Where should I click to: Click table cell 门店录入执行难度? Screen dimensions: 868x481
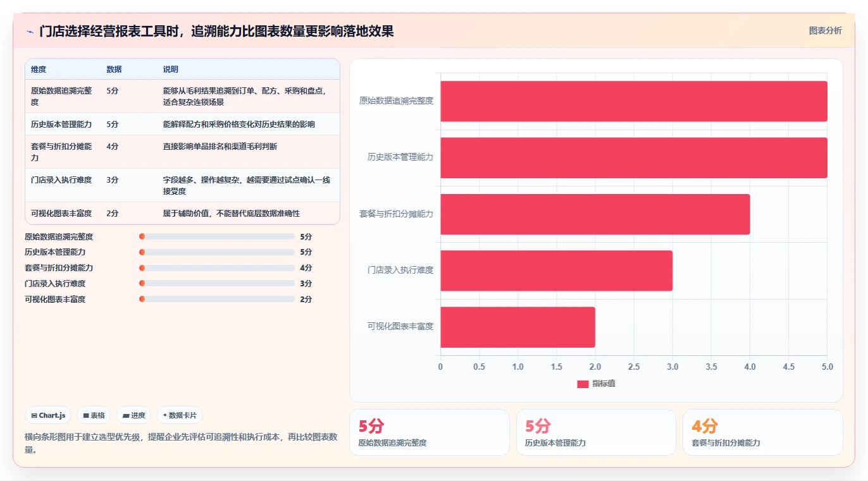(x=61, y=180)
